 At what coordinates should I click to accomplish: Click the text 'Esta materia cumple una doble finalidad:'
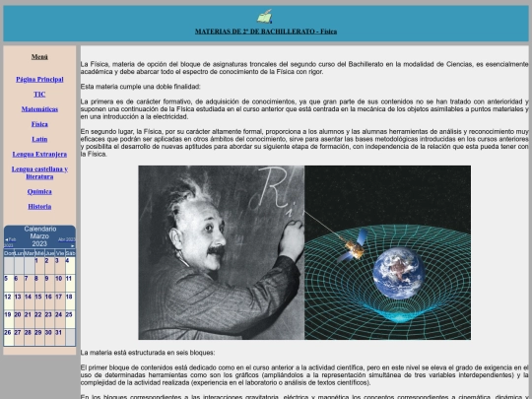point(140,87)
